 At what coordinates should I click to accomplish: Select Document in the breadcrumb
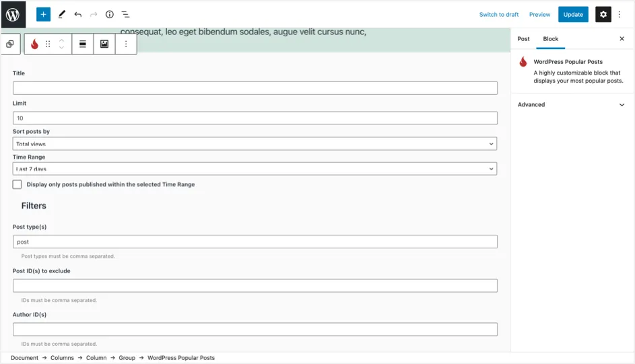[24, 358]
